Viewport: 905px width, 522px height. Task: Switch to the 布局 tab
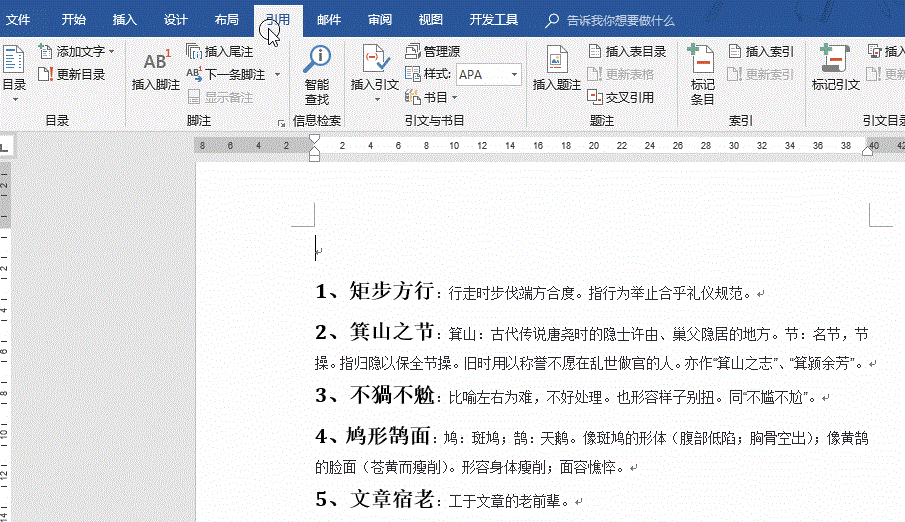(226, 20)
